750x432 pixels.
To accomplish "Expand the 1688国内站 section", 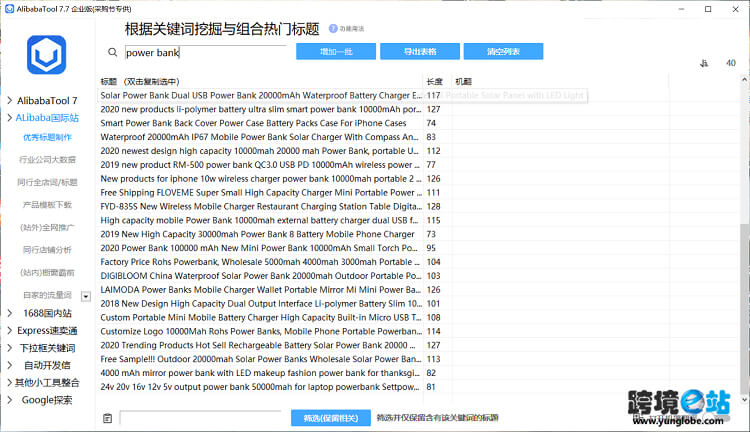I will point(10,313).
